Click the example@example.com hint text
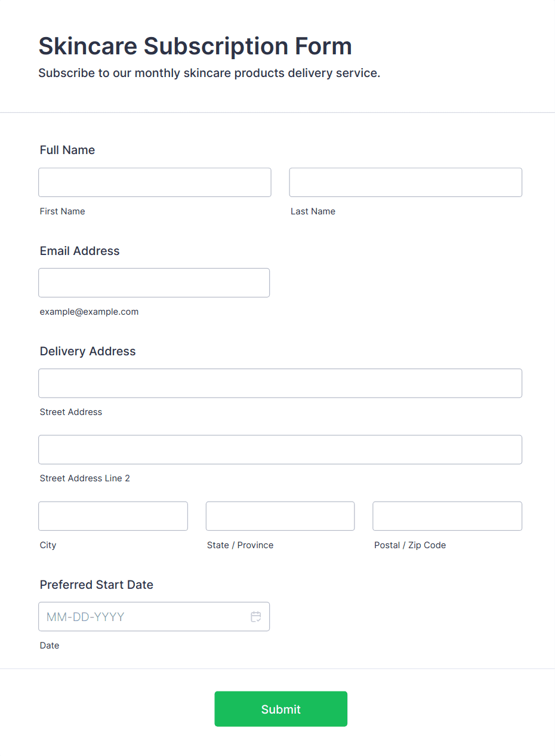 point(90,312)
